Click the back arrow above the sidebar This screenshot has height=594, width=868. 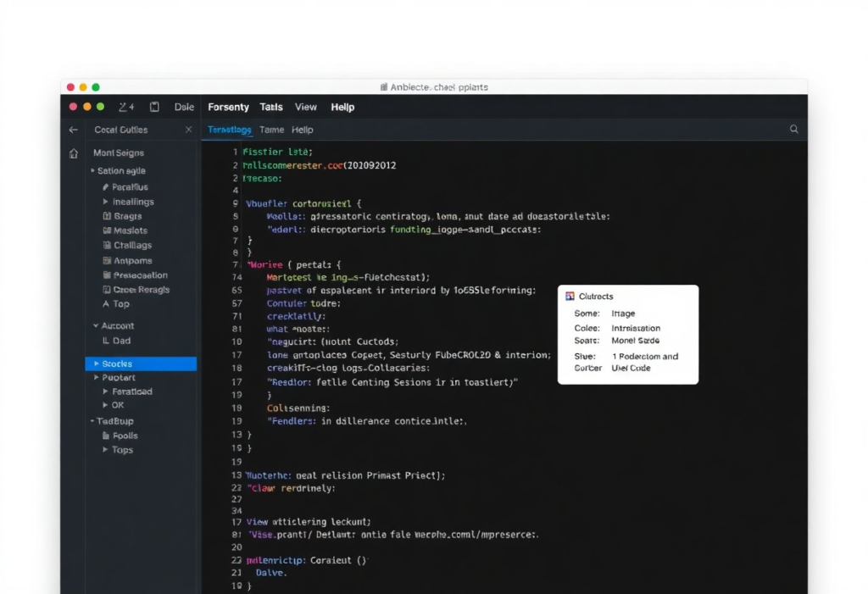(x=73, y=129)
